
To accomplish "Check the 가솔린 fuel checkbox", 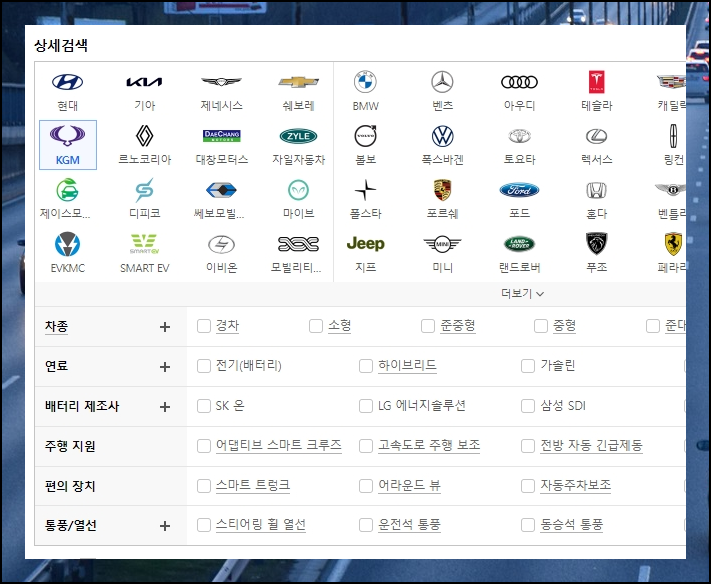I will coord(528,366).
